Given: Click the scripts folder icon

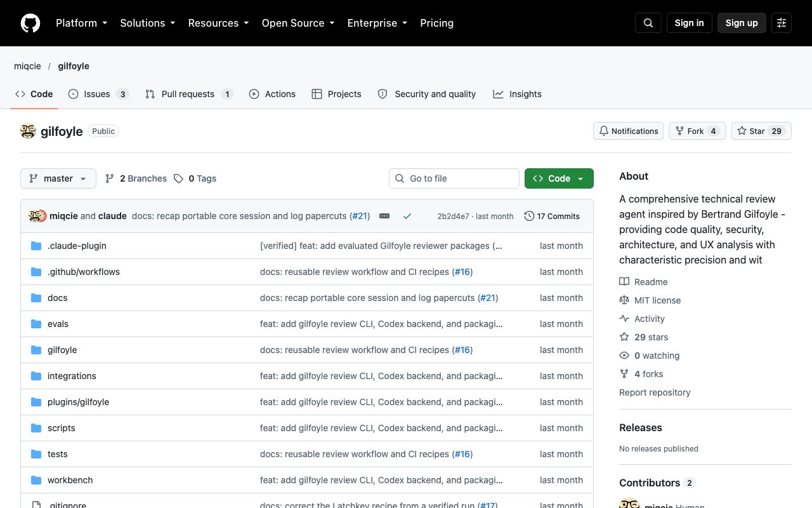Looking at the screenshot, I should pos(36,428).
